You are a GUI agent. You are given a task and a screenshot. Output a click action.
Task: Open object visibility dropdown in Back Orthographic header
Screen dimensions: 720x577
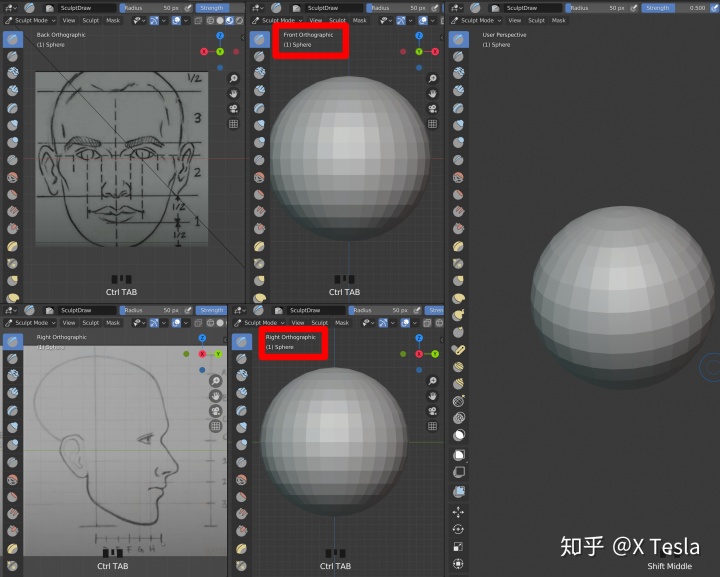(138, 21)
